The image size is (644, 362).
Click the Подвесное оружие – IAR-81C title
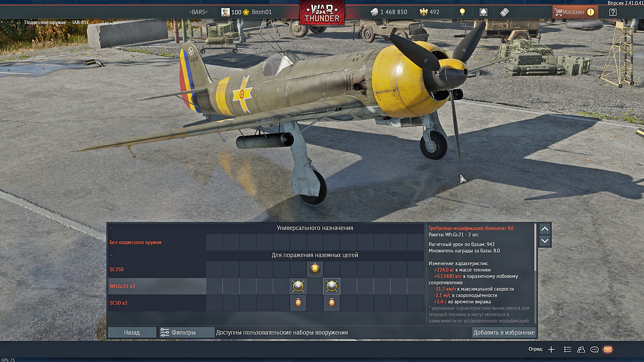tap(57, 22)
